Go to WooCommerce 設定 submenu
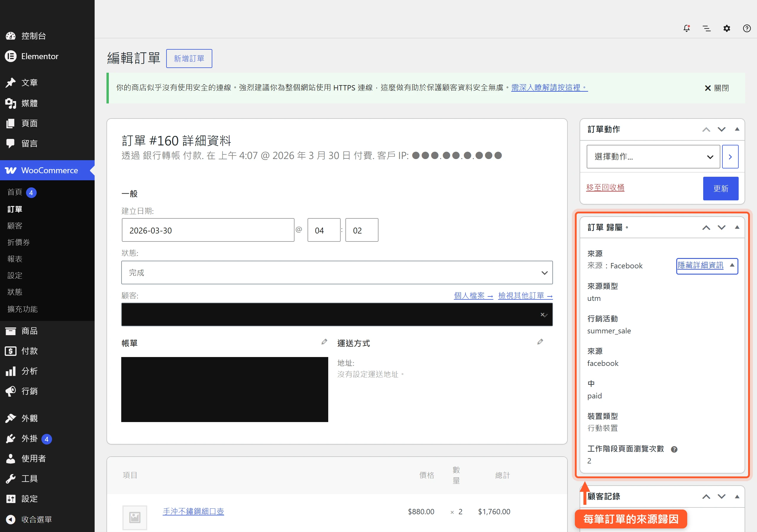 pos(15,275)
